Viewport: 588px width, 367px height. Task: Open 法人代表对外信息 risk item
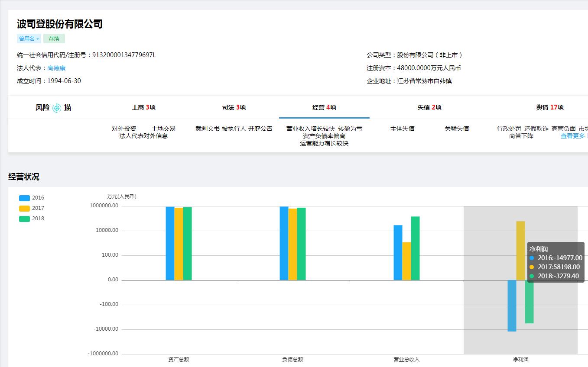[143, 136]
